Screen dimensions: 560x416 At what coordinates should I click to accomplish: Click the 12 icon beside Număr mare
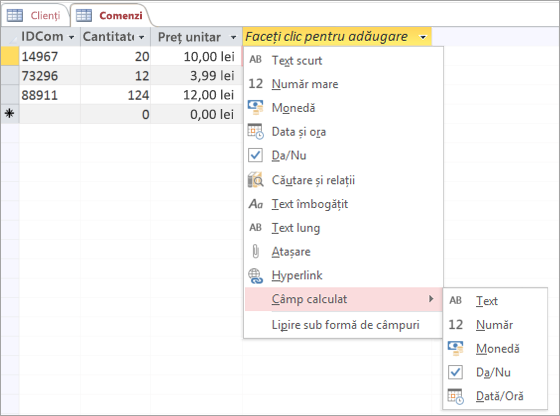pyautogui.click(x=255, y=84)
